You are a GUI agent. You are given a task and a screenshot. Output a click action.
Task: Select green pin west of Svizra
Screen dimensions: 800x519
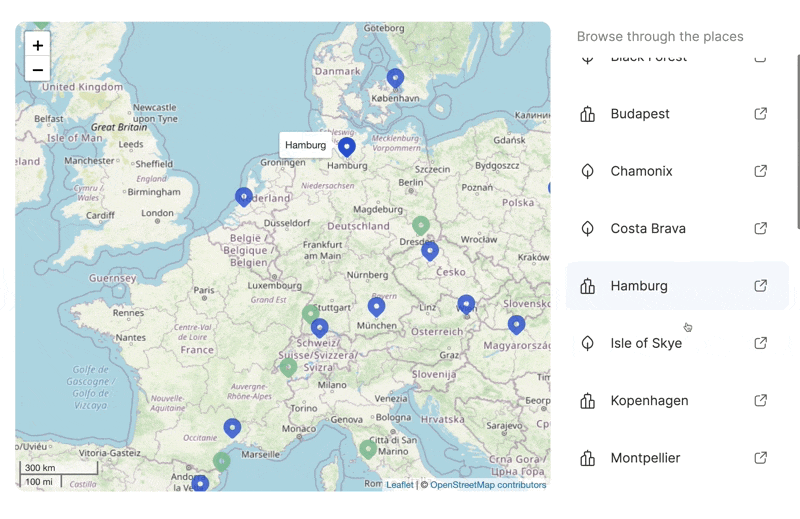coord(288,367)
